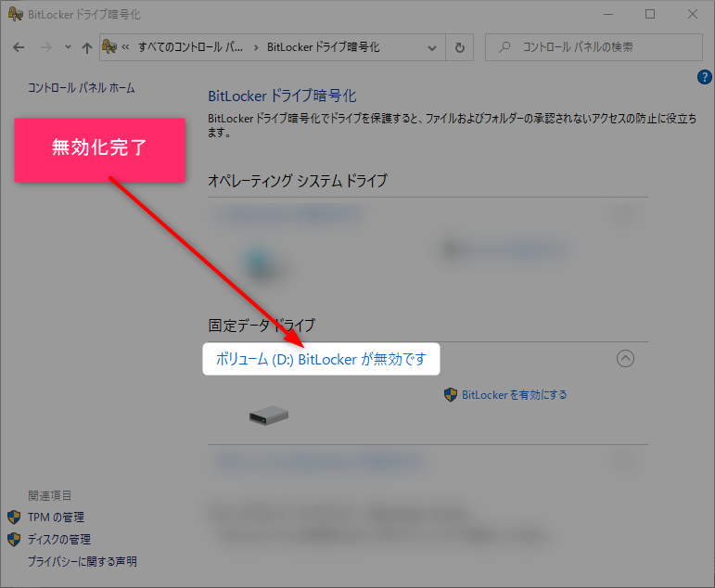Click the BitLocker ドライブ暗号化 page heading
This screenshot has height=588, width=715.
coord(282,96)
